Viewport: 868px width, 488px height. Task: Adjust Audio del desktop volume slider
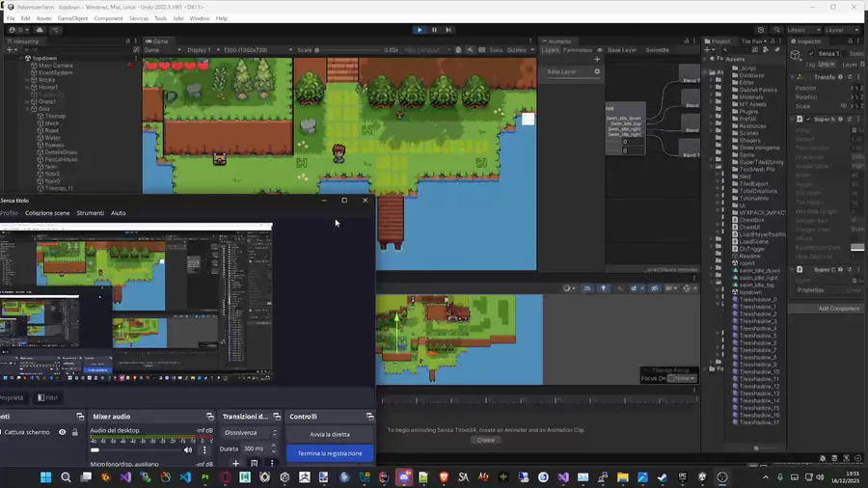tap(136, 449)
